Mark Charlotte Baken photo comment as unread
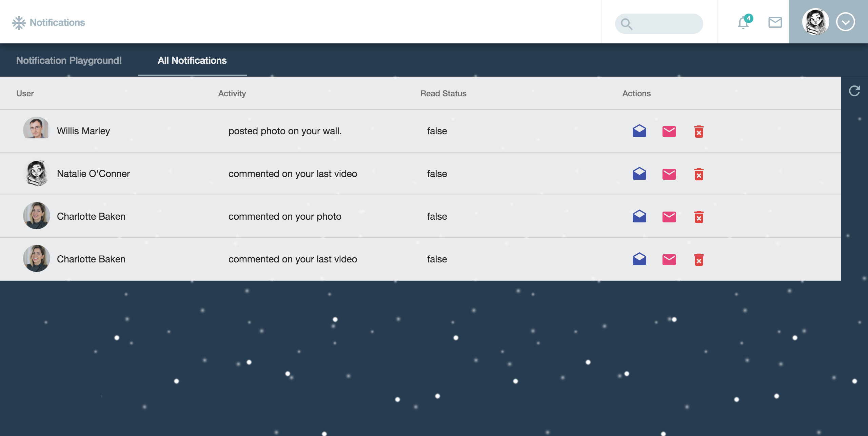This screenshot has width=868, height=436. point(669,217)
